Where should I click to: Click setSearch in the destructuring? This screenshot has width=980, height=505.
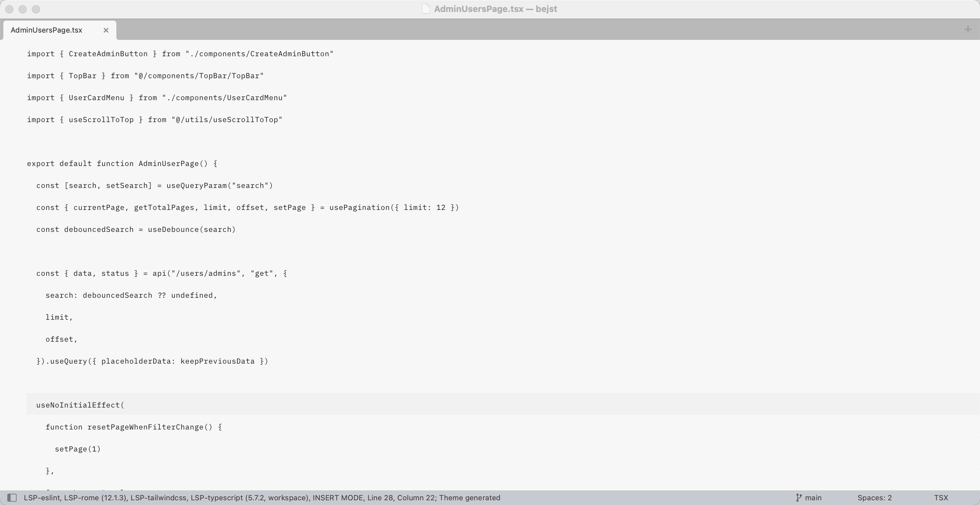(127, 186)
